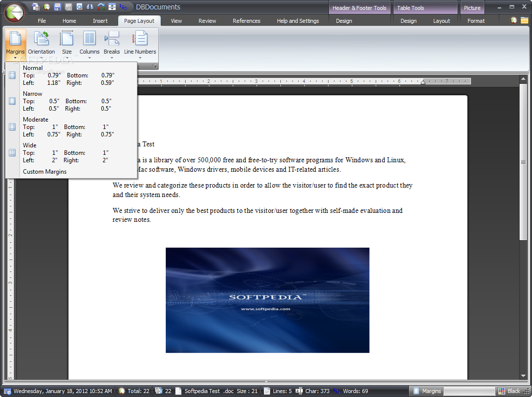The width and height of the screenshot is (532, 397).
Task: Click the Margins ribbon icon
Action: pyautogui.click(x=15, y=38)
